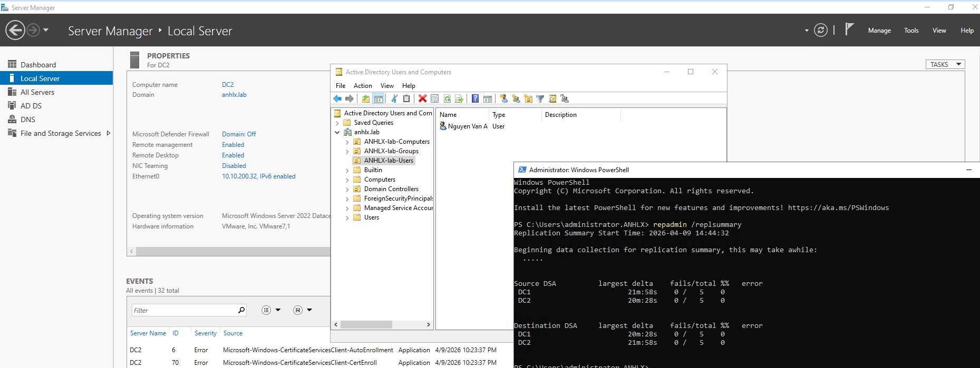Open the Action menu in ADUC

(363, 86)
